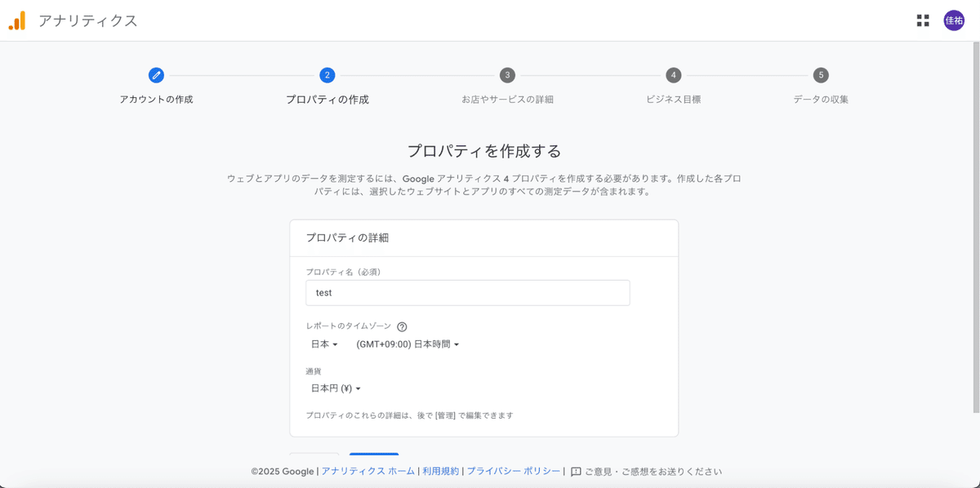
Task: Open the アナリティクス ホーム link
Action: (x=367, y=472)
